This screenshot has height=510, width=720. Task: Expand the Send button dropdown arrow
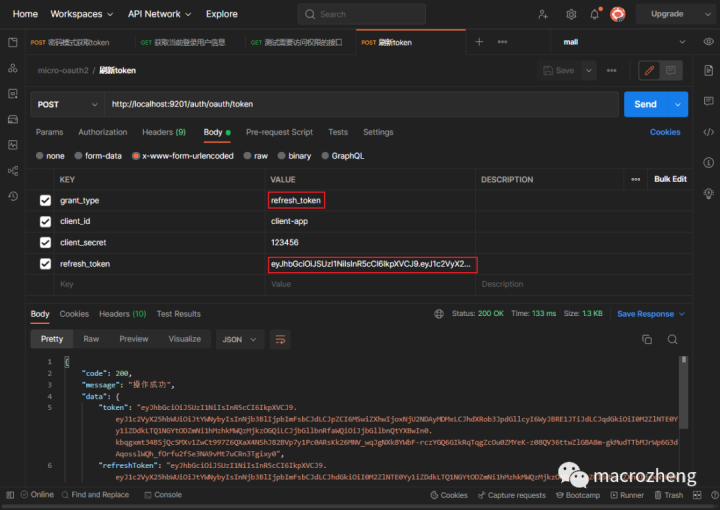(678, 104)
